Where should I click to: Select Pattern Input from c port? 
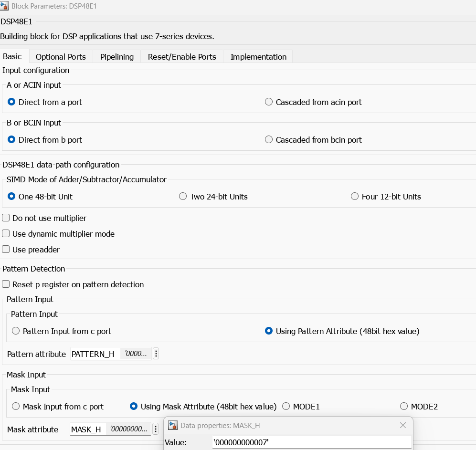pos(16,331)
